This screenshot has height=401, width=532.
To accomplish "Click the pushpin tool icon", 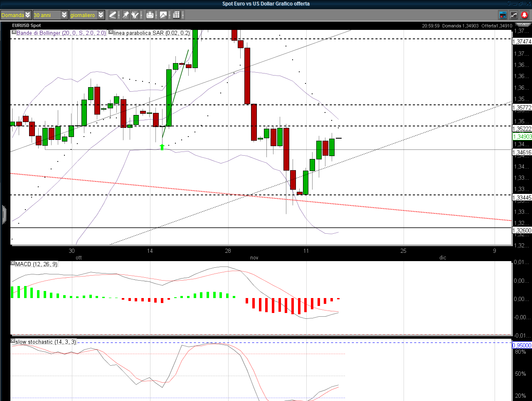I will click(126, 15).
